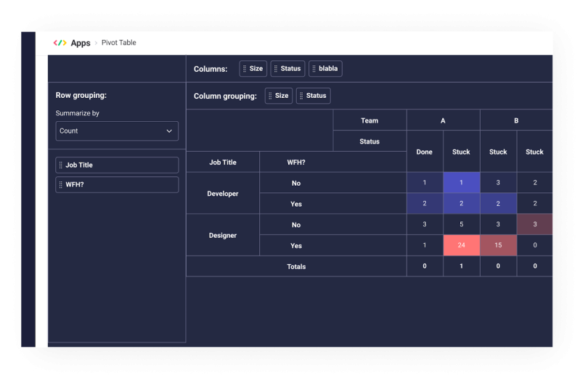This screenshot has width=588, height=386.
Task: Click the Done column header
Action: pos(425,152)
